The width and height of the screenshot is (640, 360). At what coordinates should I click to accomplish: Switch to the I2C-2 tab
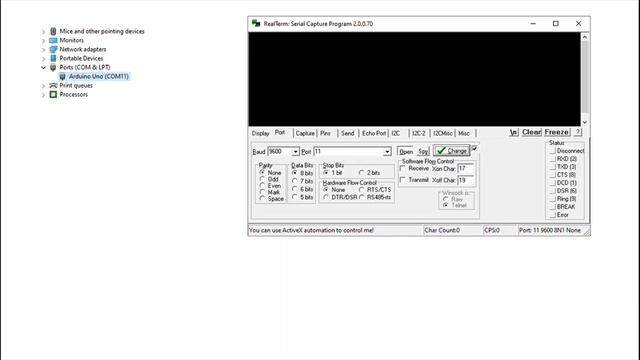pos(419,133)
